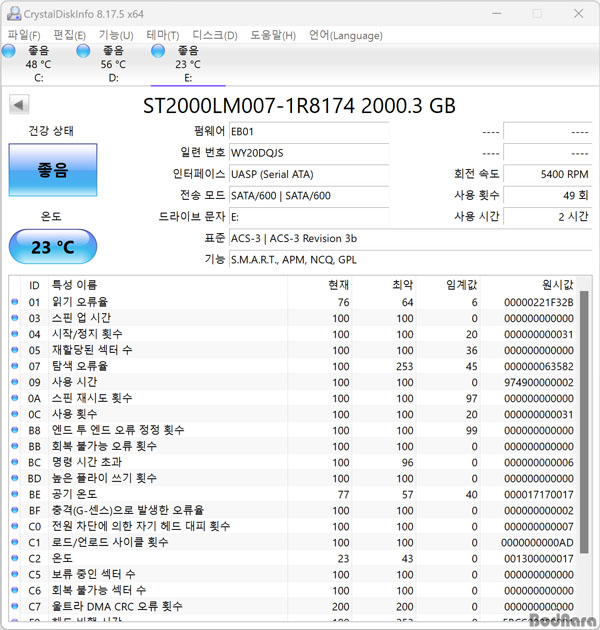600x630 pixels.
Task: Click the status dot of row 0A 스핀 재시도 횟수
Action: pyautogui.click(x=15, y=398)
